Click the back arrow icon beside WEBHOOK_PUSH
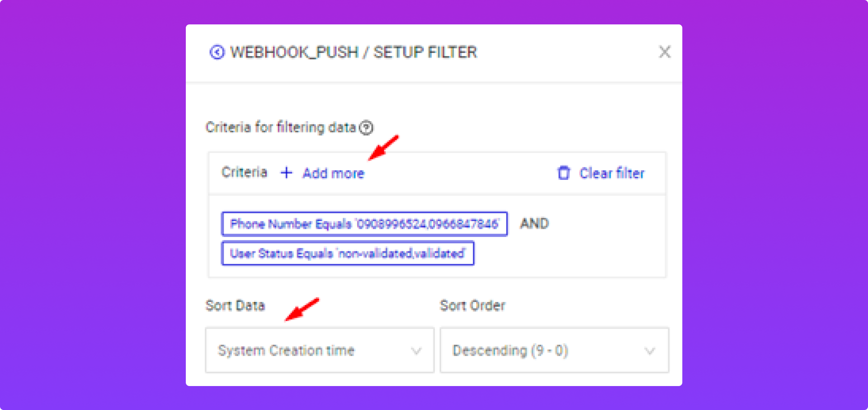This screenshot has width=868, height=410. (217, 52)
